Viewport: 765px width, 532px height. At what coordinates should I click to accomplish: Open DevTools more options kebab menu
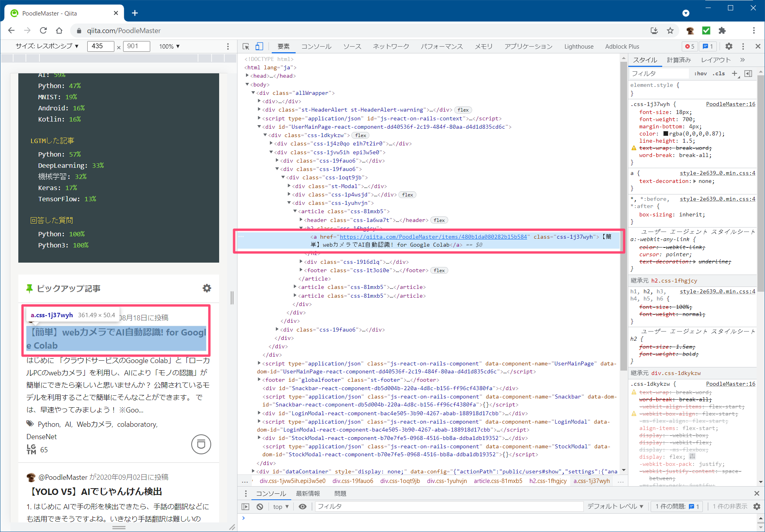click(x=743, y=47)
